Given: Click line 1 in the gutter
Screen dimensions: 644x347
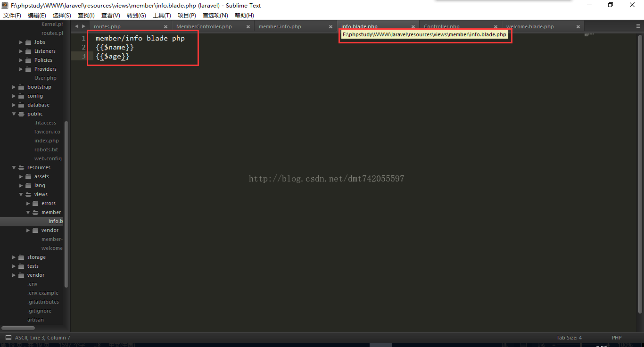Looking at the screenshot, I should pos(83,38).
